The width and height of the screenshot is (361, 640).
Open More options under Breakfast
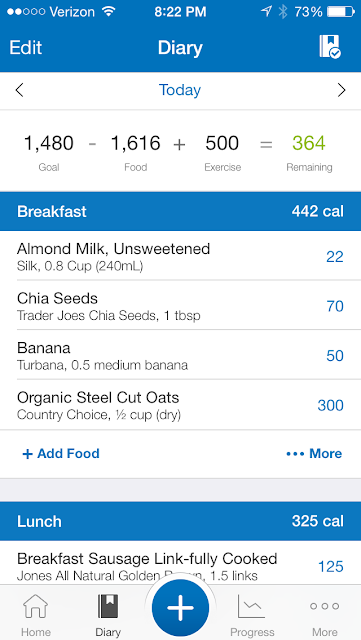click(x=314, y=453)
